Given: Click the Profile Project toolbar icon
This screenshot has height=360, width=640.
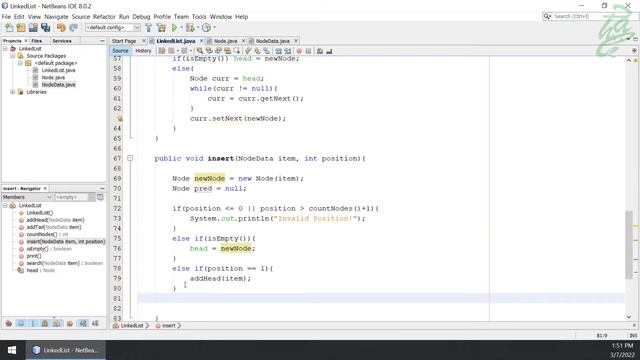Looking at the screenshot, I should click(207, 27).
